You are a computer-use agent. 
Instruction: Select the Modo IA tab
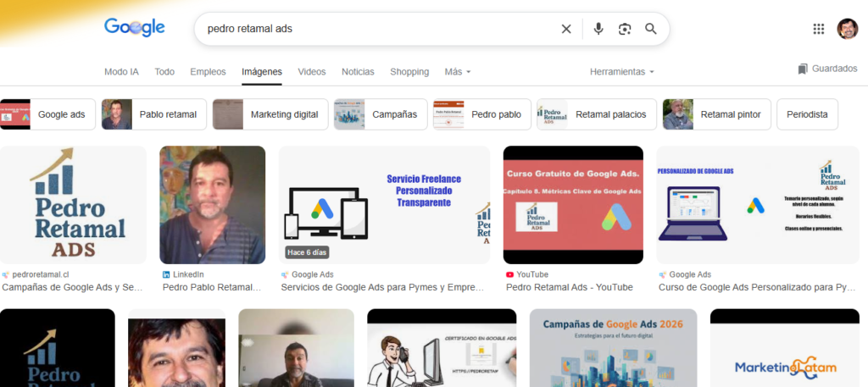[121, 72]
